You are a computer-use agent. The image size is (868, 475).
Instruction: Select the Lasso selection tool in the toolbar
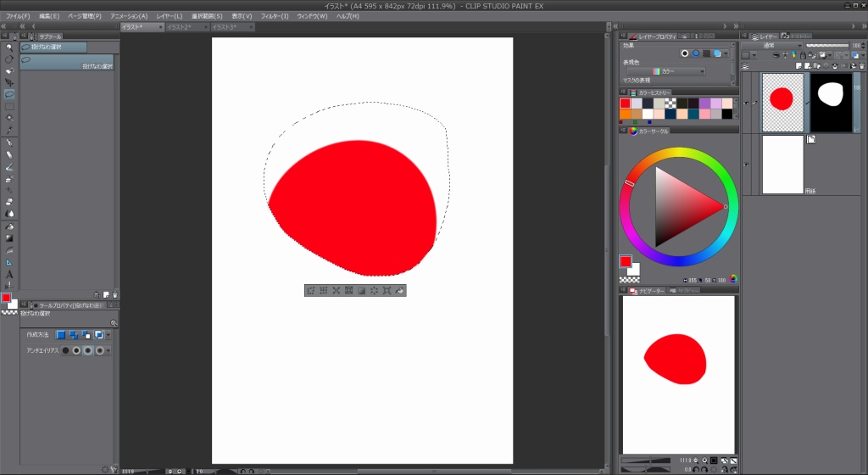pyautogui.click(x=9, y=95)
